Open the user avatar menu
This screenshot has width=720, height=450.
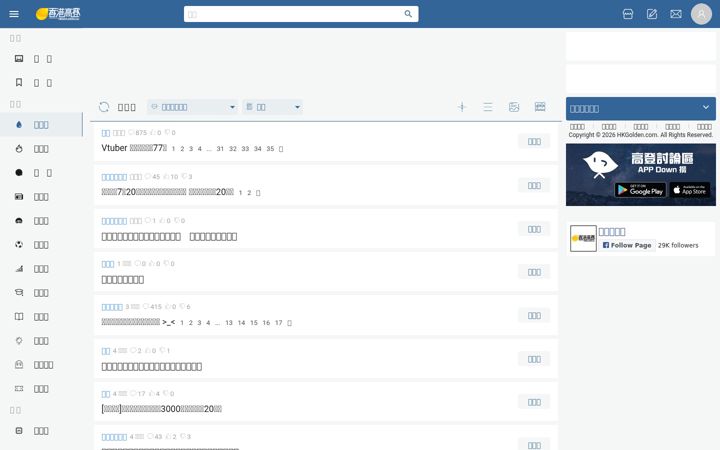tap(701, 14)
